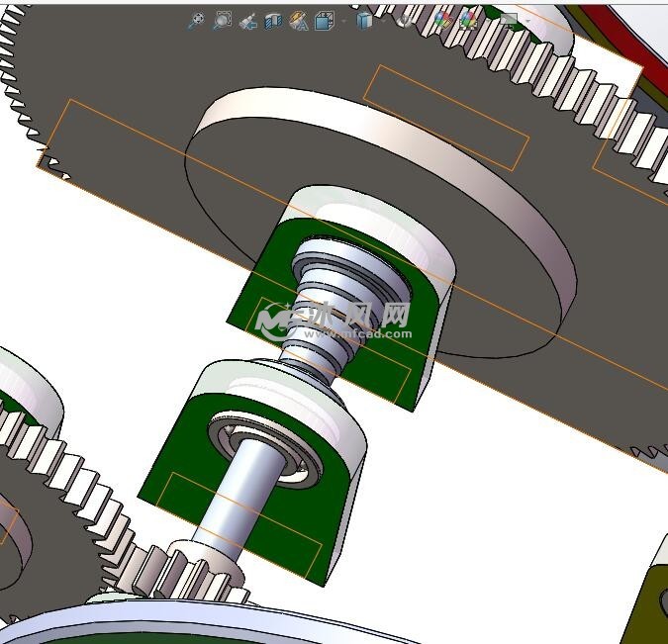Viewport: 668px width, 644px height.
Task: Click the Edit Appearance color ball icon
Action: pos(442,21)
